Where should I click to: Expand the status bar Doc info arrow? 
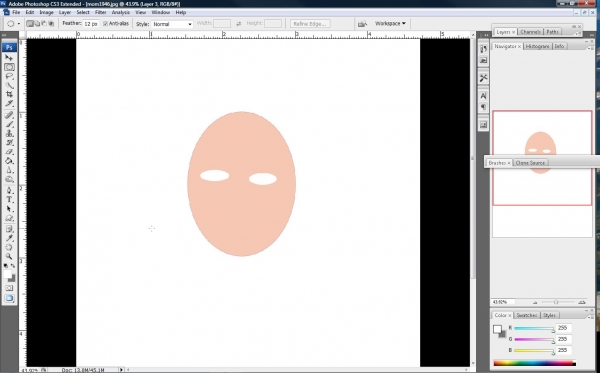(x=121, y=370)
